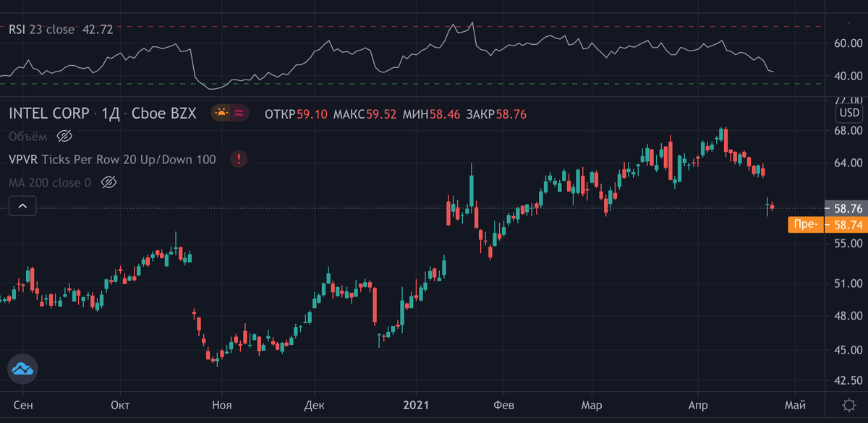This screenshot has height=423, width=868.
Task: Click the 51.00 price scale label
Action: pos(848,283)
